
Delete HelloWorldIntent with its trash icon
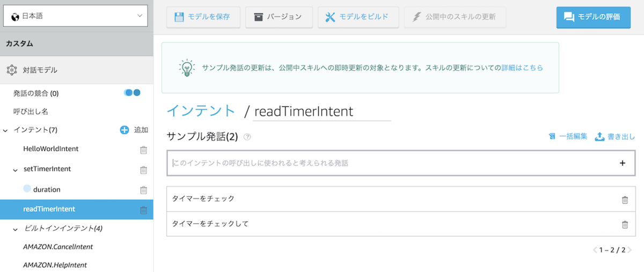(143, 150)
